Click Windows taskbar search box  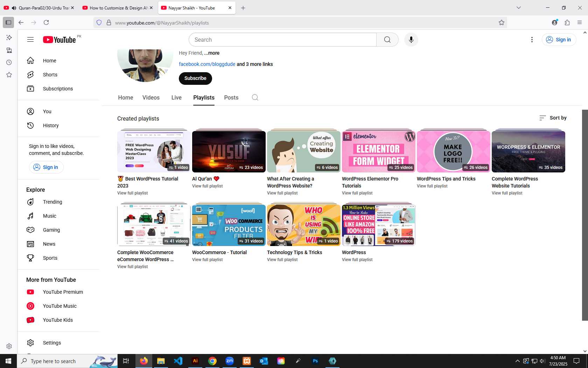point(66,361)
